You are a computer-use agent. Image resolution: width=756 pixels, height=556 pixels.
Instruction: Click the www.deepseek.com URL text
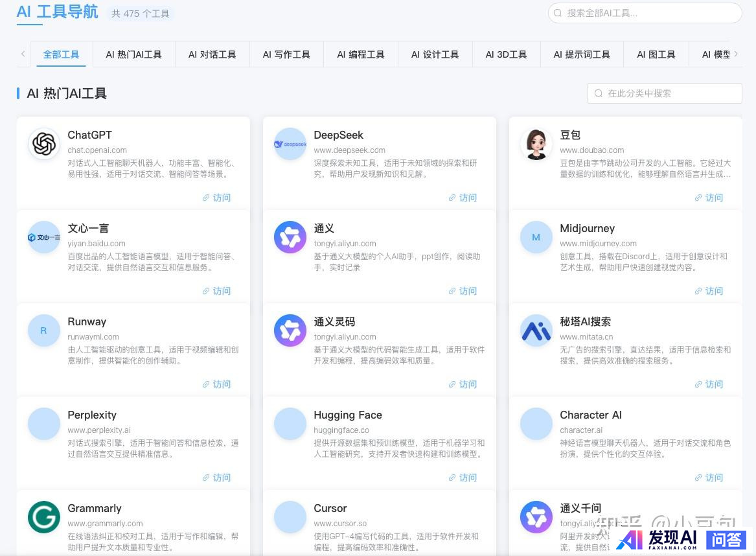tap(350, 150)
